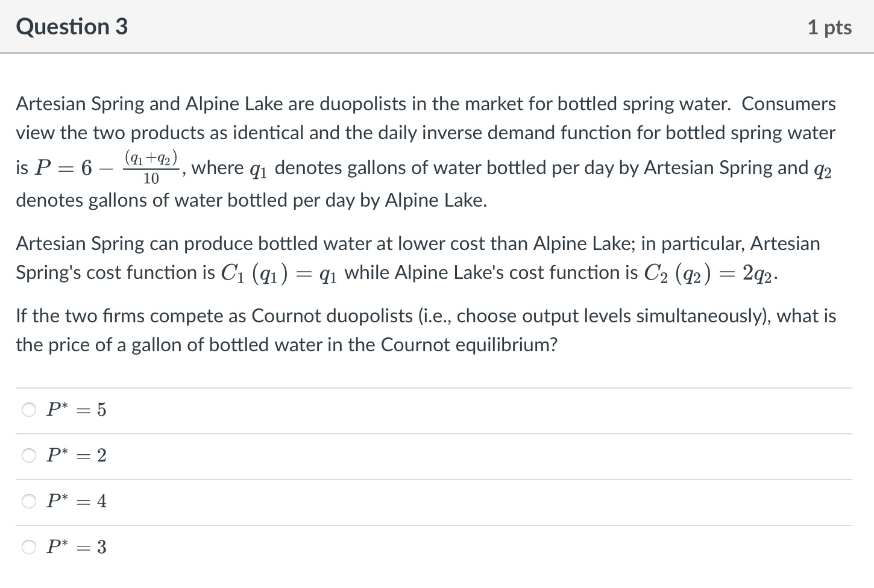874x588 pixels.
Task: Pick the radio button beside P* = 3
Action: point(29,547)
